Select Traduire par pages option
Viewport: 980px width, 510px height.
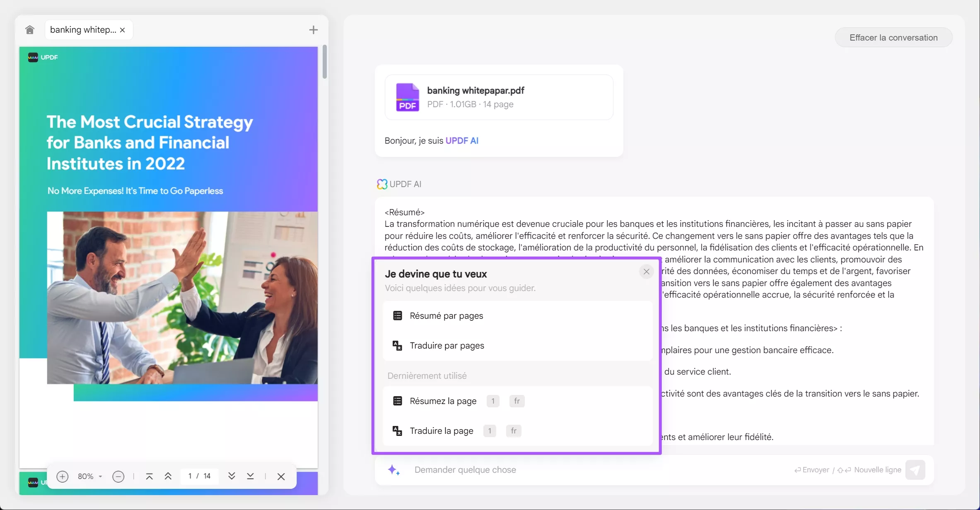[x=447, y=346]
